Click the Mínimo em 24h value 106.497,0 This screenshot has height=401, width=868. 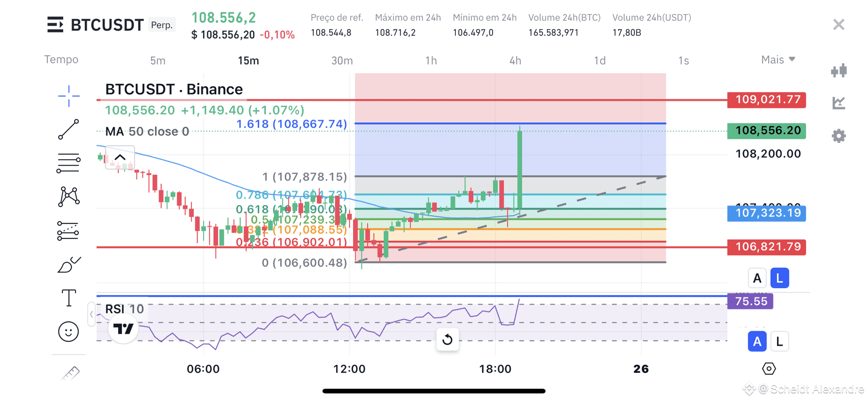coord(473,33)
